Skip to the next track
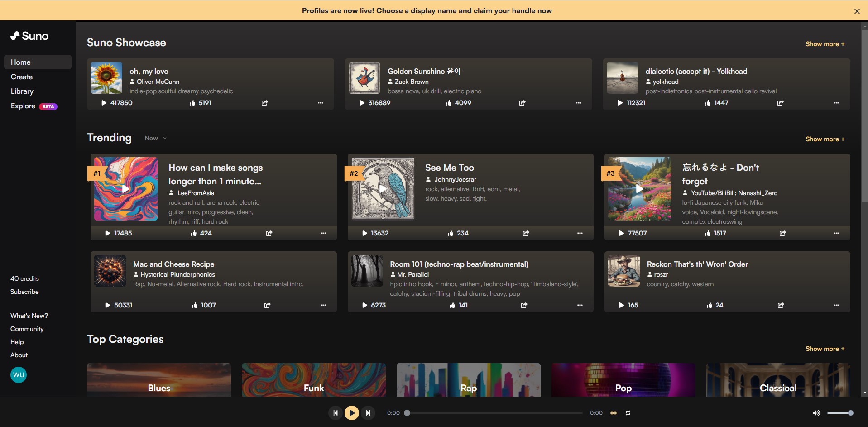The image size is (868, 427). 368,413
